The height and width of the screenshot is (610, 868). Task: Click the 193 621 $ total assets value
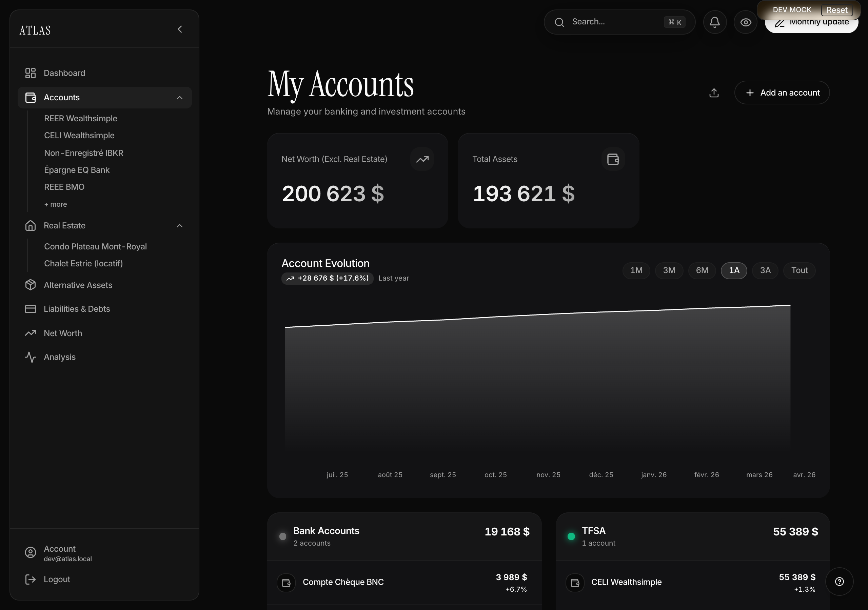tap(524, 194)
